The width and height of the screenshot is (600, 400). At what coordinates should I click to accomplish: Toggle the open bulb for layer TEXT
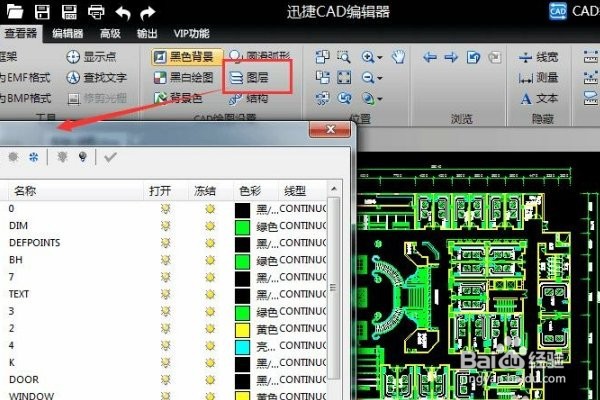coord(165,294)
